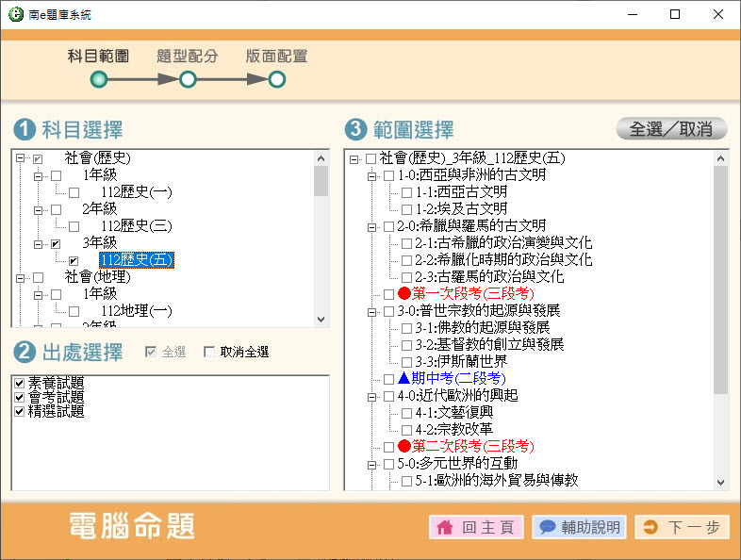Enable the 取消全選 checkbox
Viewport: 741px width, 560px height.
[209, 353]
